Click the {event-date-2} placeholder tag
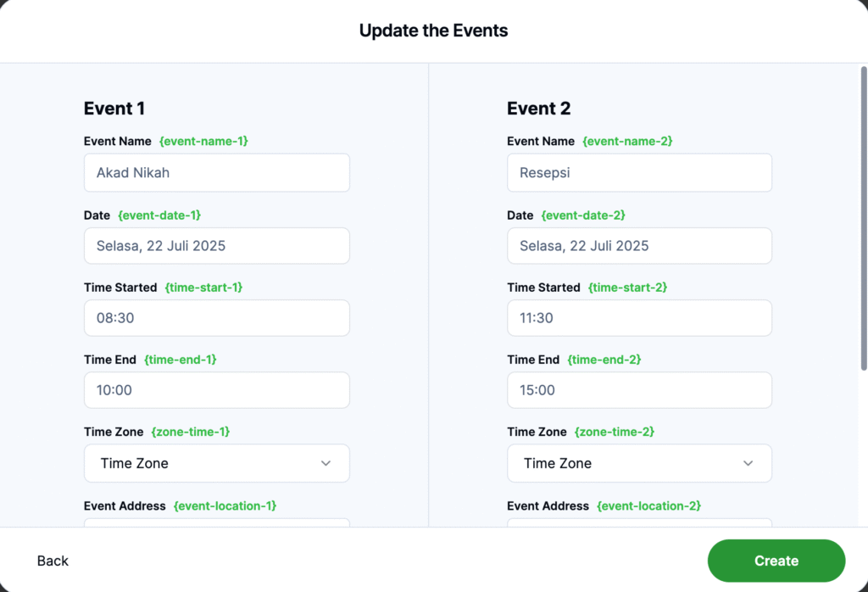 pos(583,215)
